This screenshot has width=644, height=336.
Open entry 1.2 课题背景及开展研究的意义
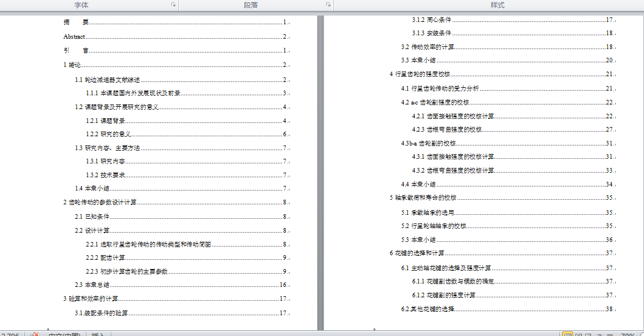pos(182,107)
